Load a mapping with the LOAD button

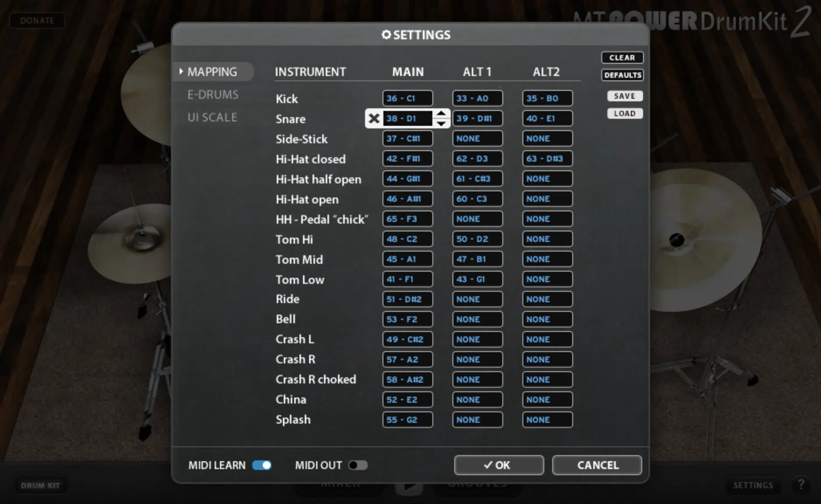pos(625,114)
